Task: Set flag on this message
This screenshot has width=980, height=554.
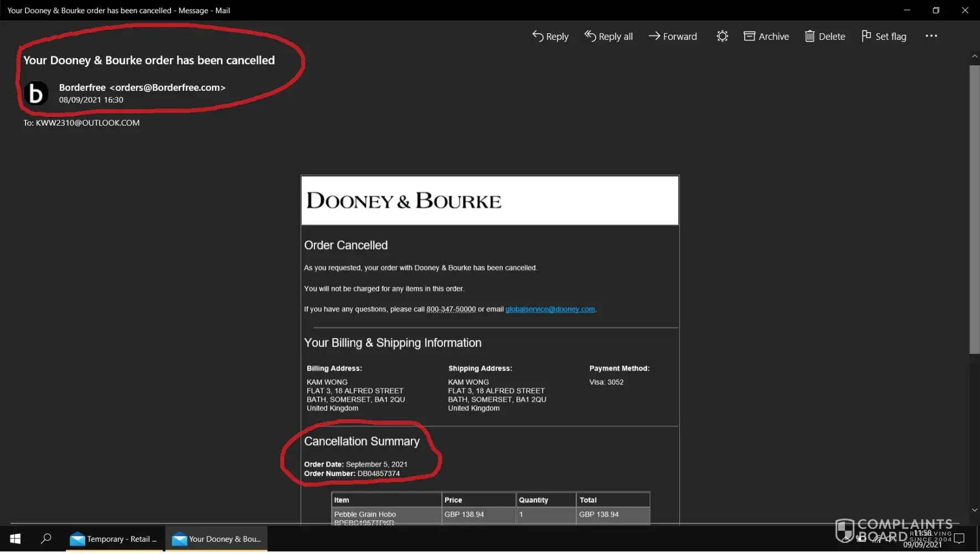Action: coord(884,37)
